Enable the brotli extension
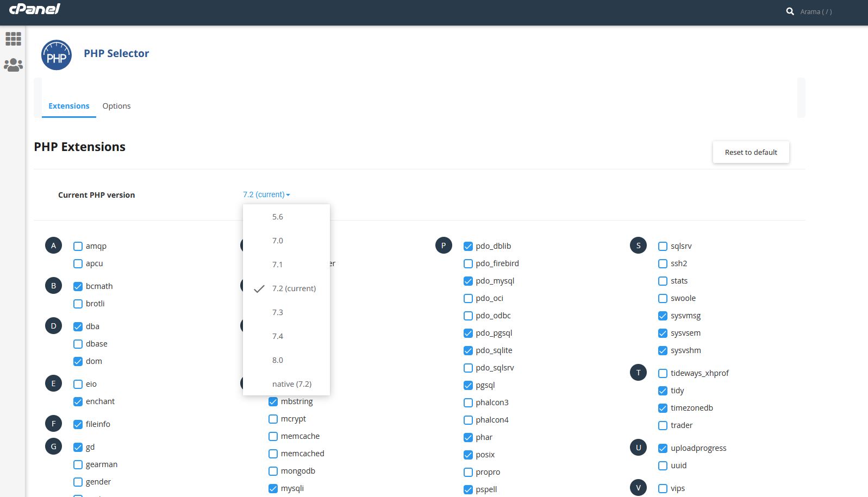Screen dimensions: 868x497 pos(78,304)
